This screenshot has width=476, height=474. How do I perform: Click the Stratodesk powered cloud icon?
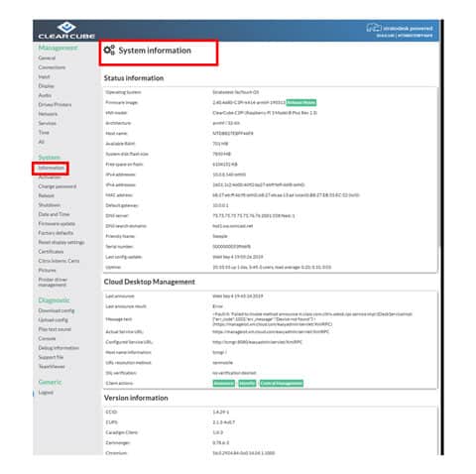click(374, 28)
